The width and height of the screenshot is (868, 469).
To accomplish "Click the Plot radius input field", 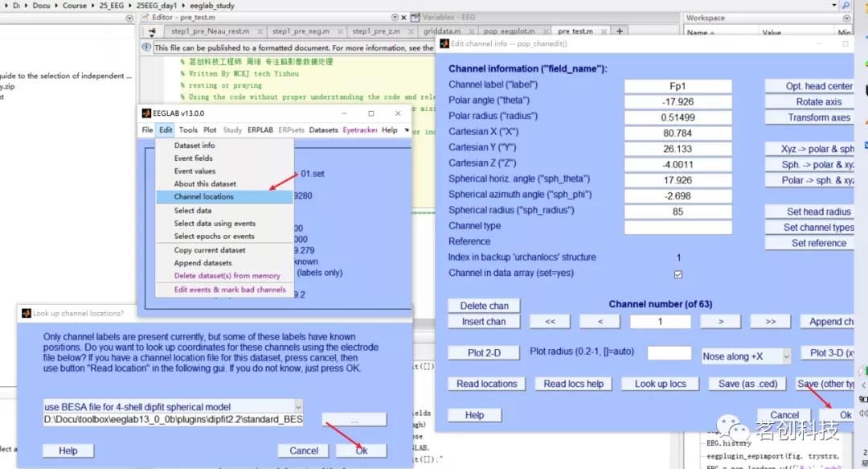I will click(669, 352).
